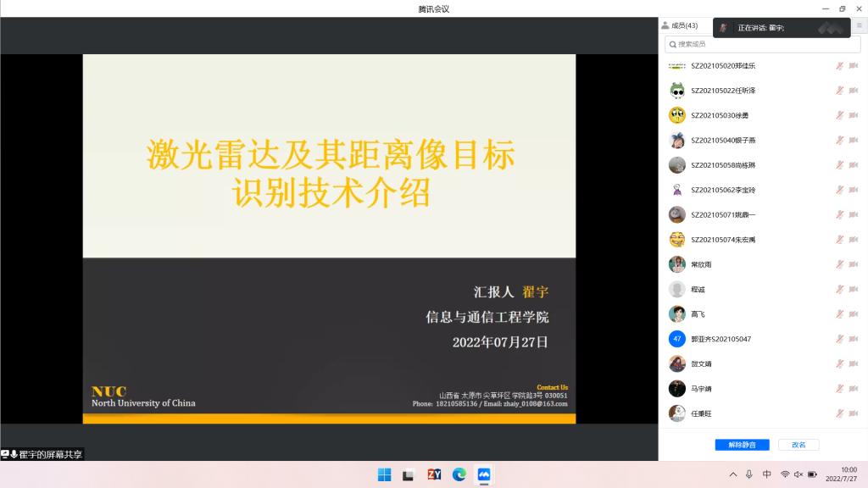868x488 pixels.
Task: Open the Windows Start menu
Action: 384,474
